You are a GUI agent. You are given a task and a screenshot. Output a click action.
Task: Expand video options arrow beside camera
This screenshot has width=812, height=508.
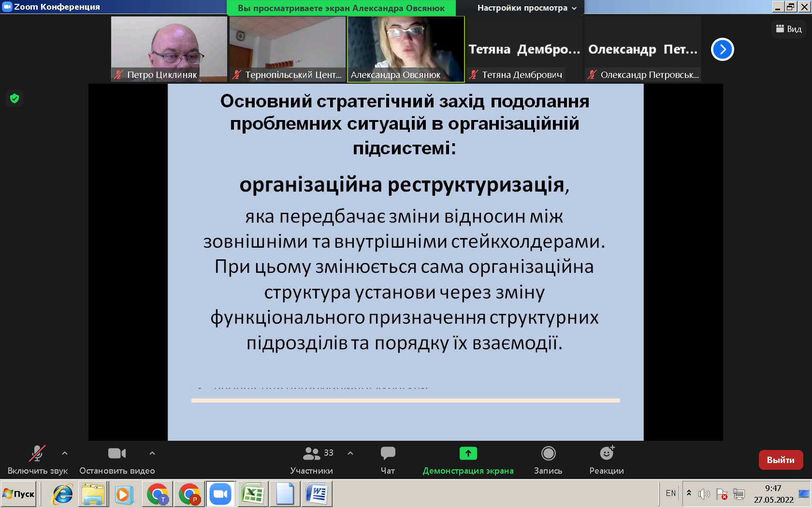(152, 453)
